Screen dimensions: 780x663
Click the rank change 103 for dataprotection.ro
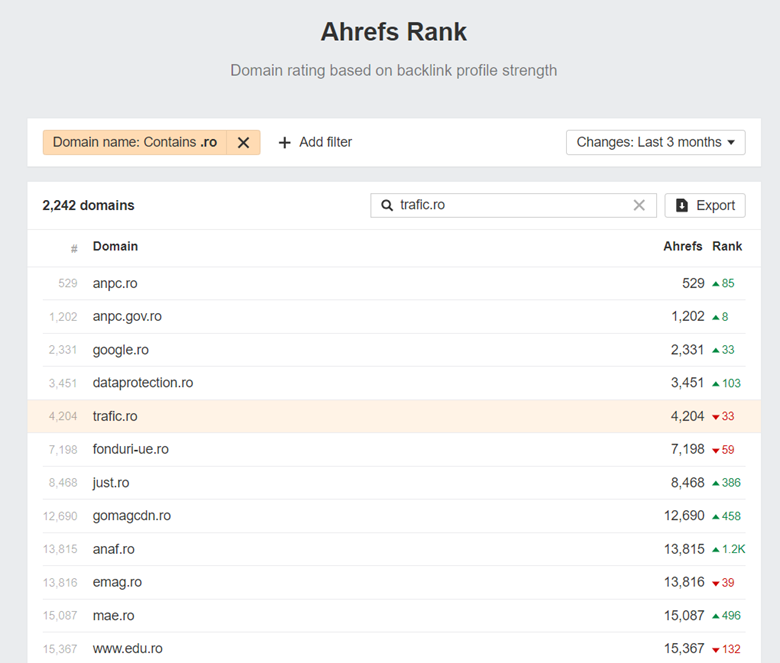pyautogui.click(x=726, y=383)
